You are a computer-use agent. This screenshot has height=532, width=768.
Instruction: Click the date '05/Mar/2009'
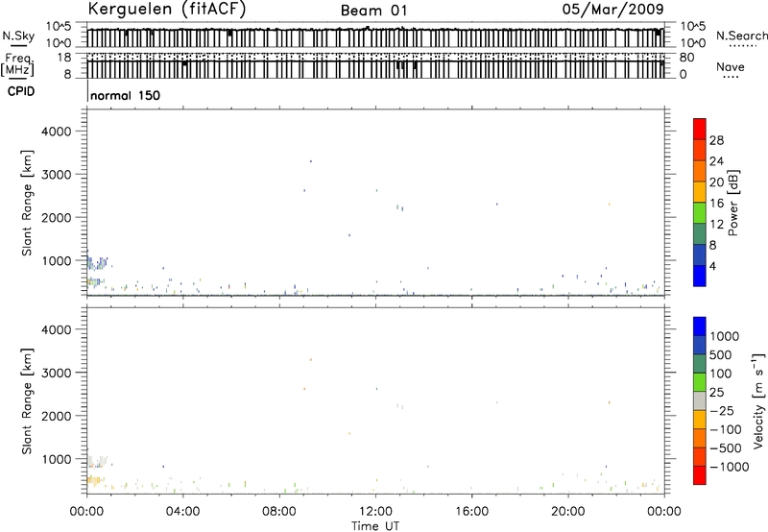[612, 9]
